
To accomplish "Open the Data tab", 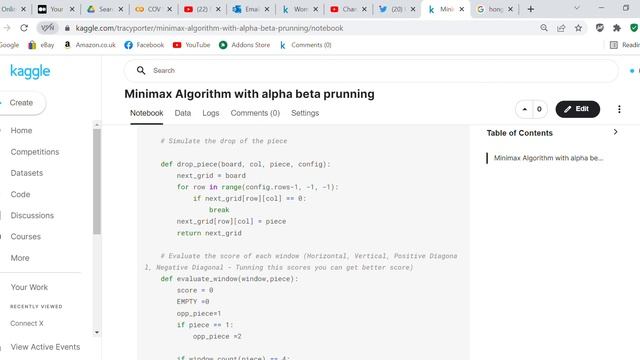I will pos(183,113).
